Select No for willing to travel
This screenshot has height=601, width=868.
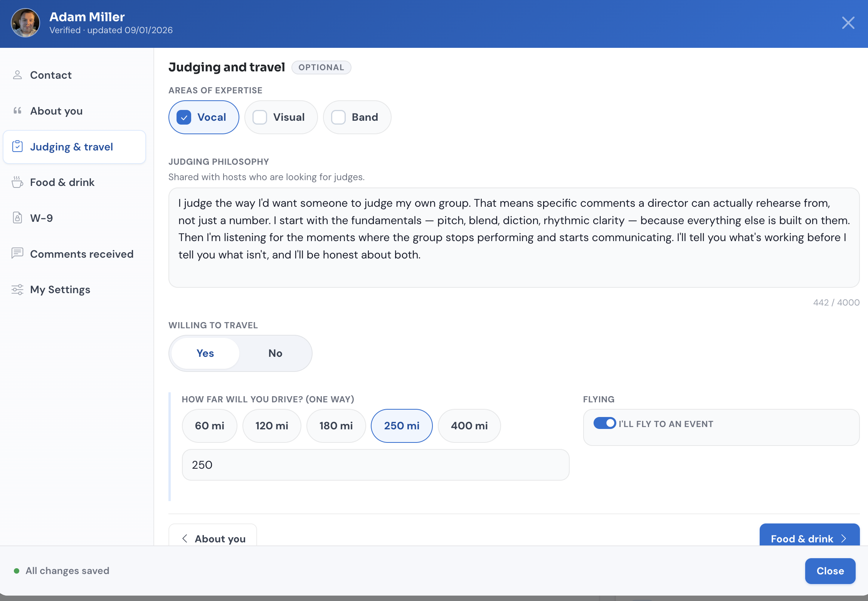pos(275,353)
